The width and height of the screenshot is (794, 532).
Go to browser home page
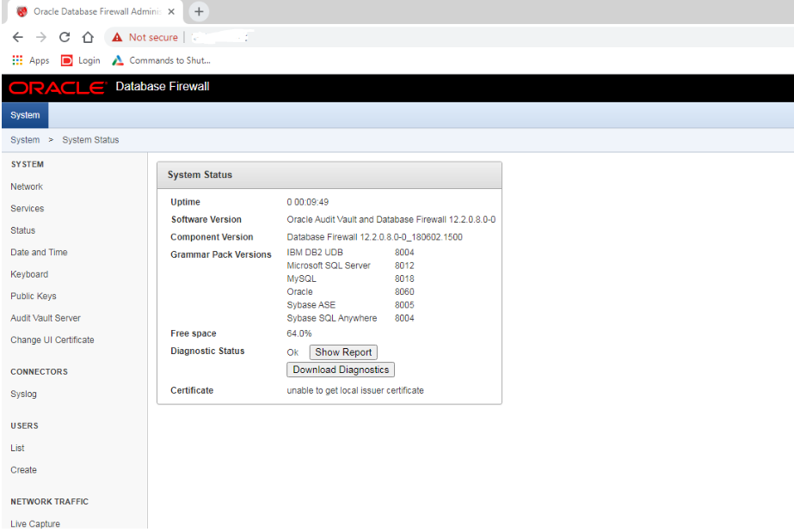[88, 37]
